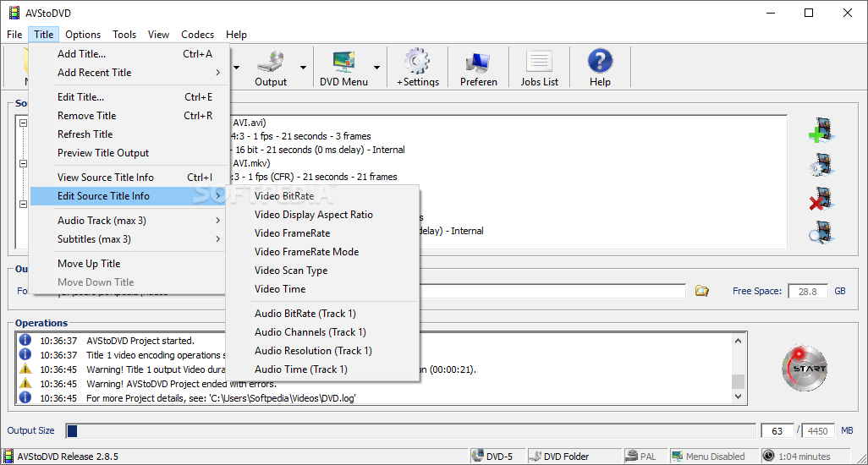Open the Codecs menu
Screen dimensions: 868x465
198,35
